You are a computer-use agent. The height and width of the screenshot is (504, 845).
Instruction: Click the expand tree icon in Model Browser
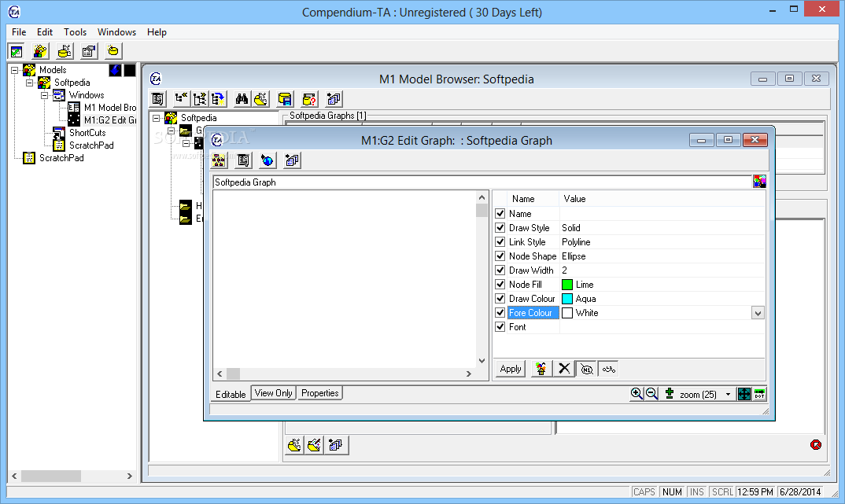click(x=200, y=99)
